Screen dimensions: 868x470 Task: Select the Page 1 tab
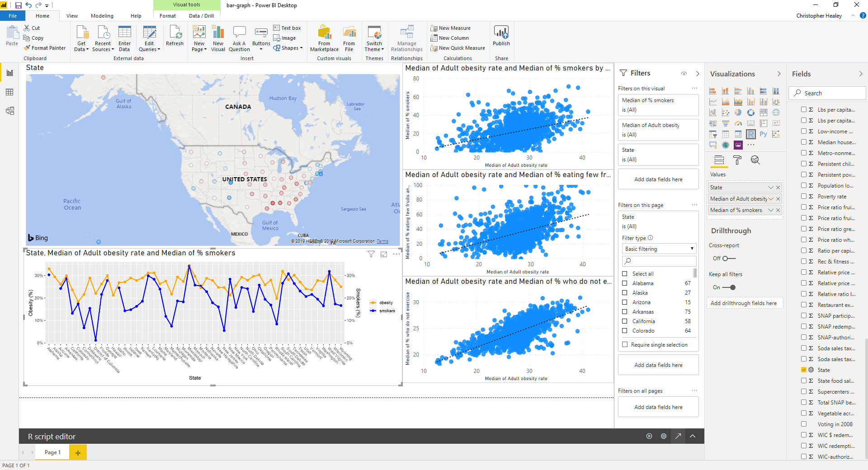pos(52,452)
